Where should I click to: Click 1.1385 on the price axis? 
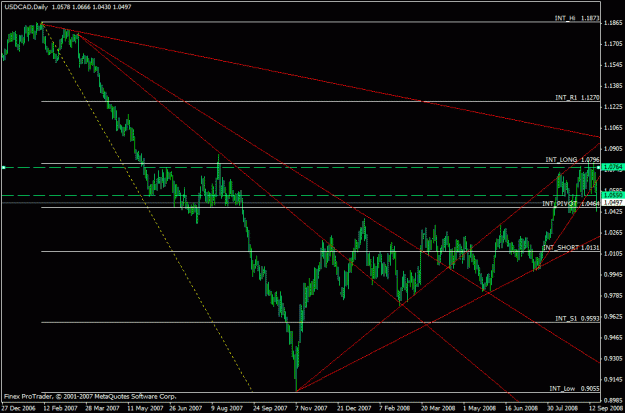(x=613, y=86)
